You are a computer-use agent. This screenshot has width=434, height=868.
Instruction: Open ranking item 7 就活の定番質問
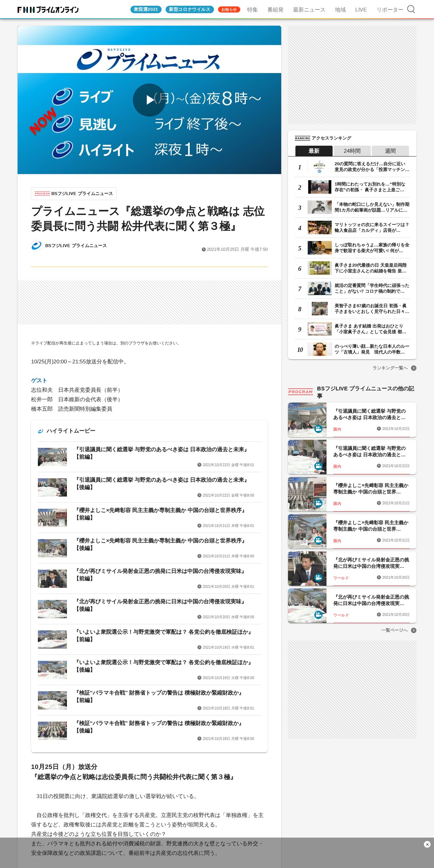[352, 289]
